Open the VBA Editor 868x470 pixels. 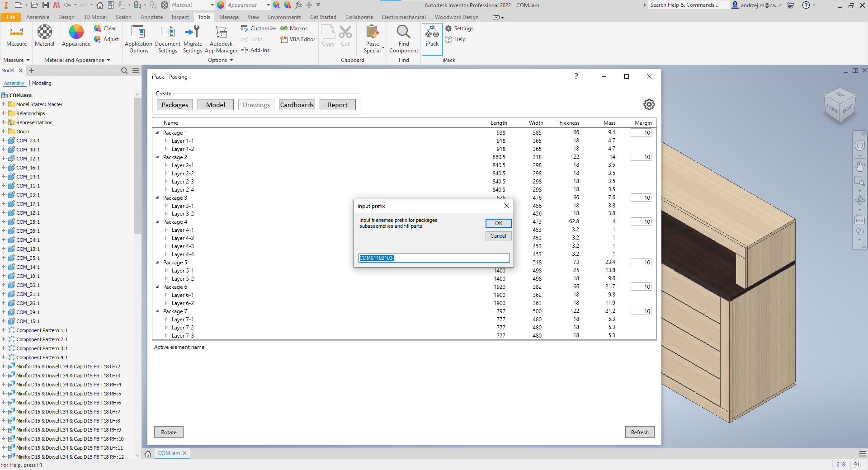[x=298, y=39]
